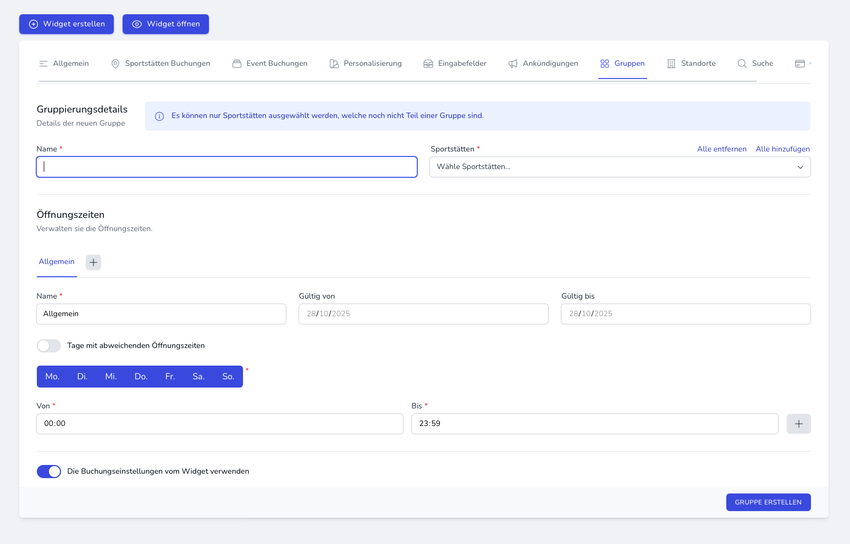Open the Sportstätten Buchungen tab

coord(160,64)
